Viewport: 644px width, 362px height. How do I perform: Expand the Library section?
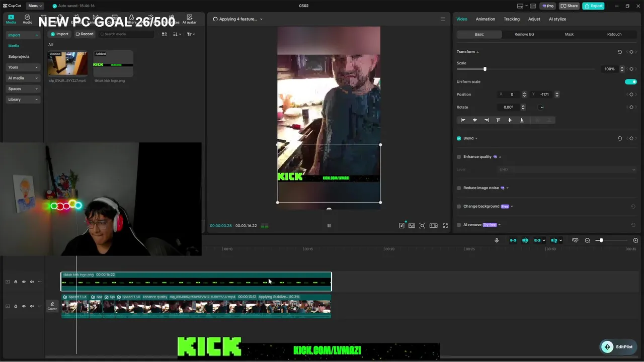coord(23,100)
